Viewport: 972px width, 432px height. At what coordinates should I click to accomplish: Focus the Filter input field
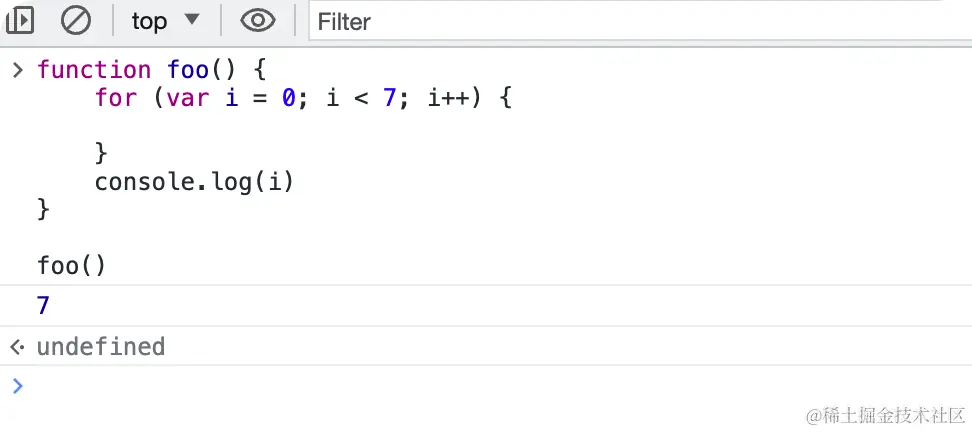(640, 22)
